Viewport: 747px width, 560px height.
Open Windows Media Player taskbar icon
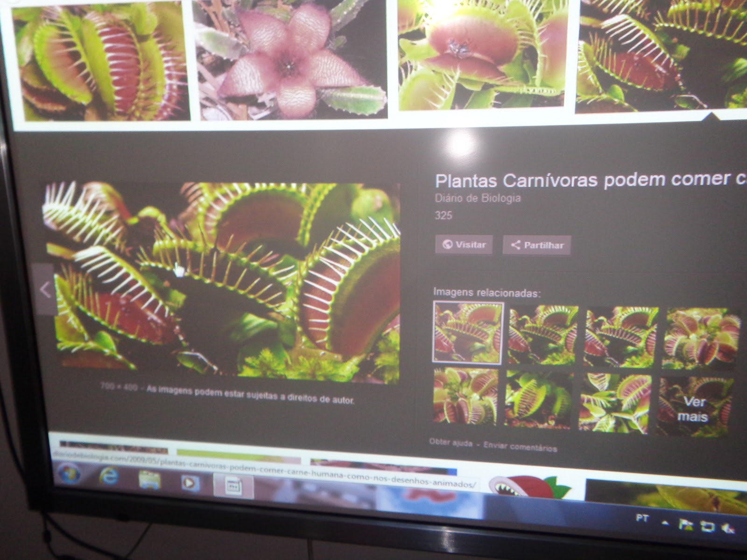(x=189, y=483)
